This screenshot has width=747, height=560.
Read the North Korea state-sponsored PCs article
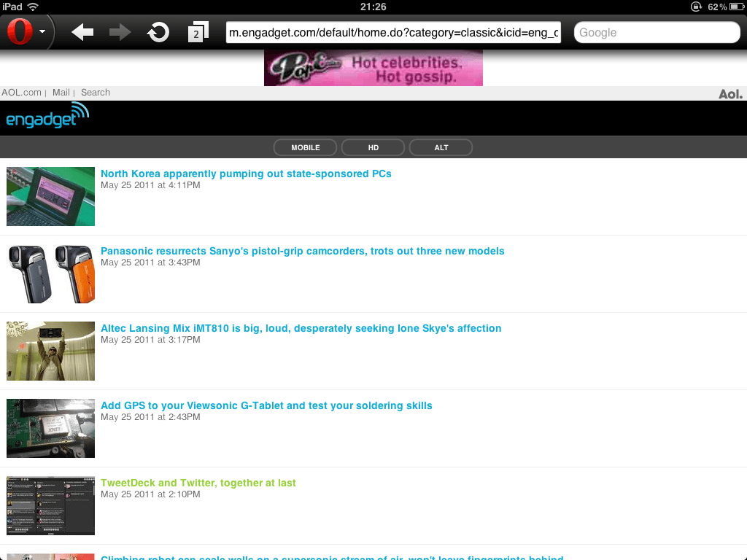[246, 174]
